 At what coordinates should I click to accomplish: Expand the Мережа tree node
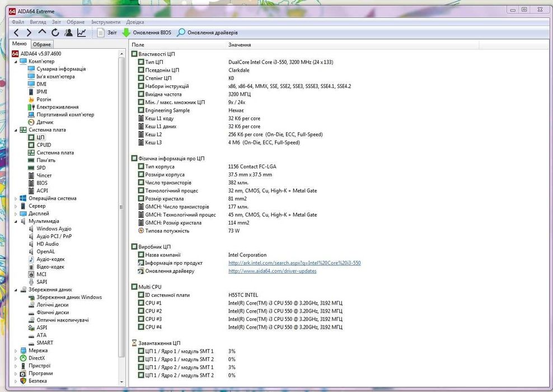16,351
